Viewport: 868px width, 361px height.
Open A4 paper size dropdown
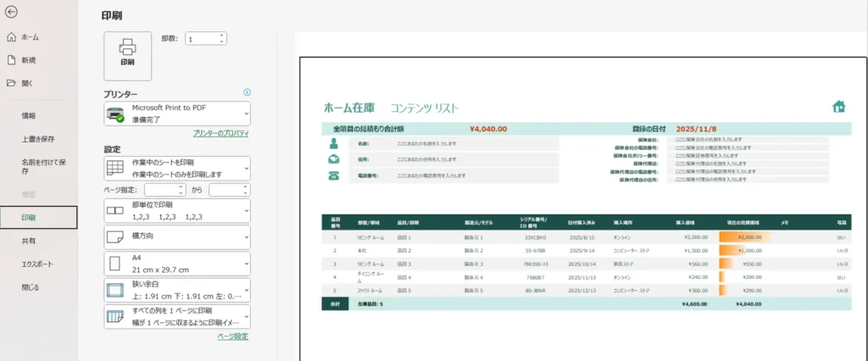coord(177,264)
